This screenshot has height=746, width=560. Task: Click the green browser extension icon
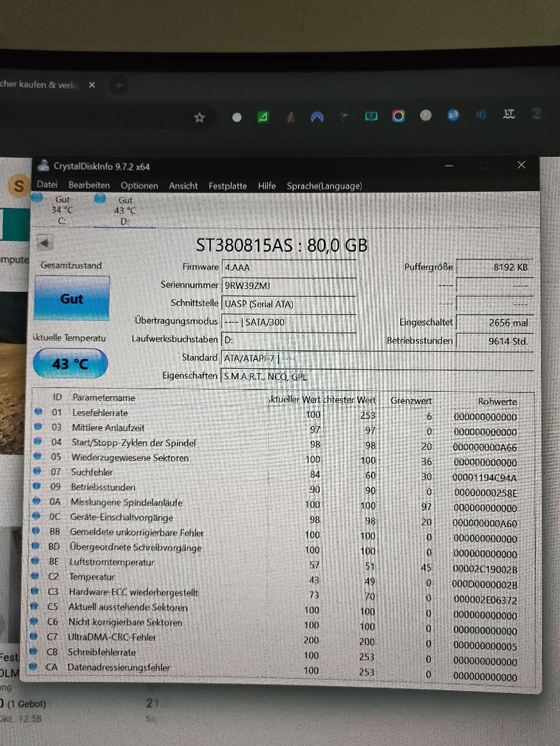(x=263, y=117)
